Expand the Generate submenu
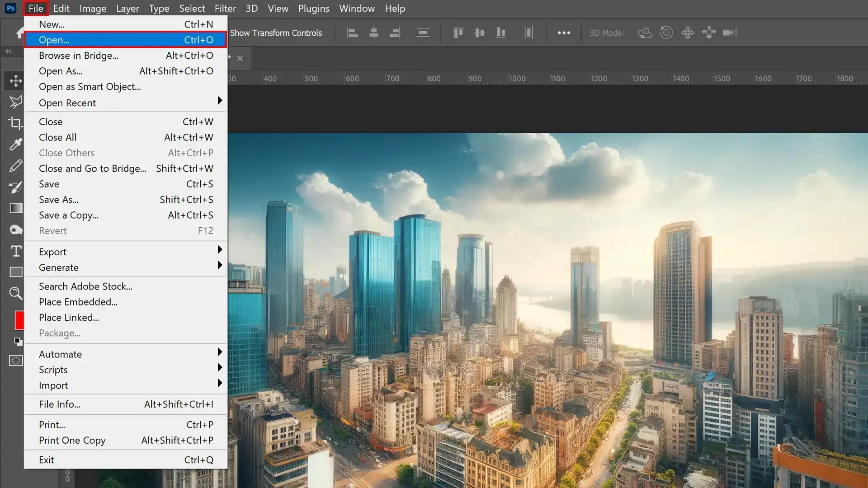This screenshot has height=488, width=868. pyautogui.click(x=126, y=267)
